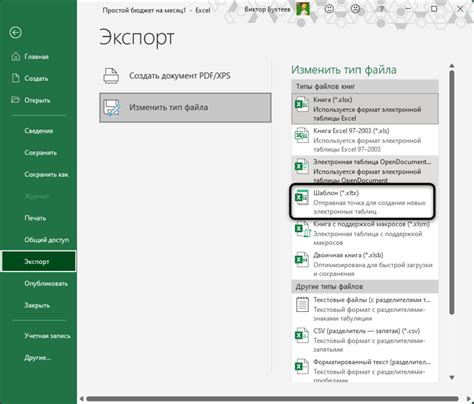Click the icon of Двоичная книга (*.xlsb)

pos(302,259)
